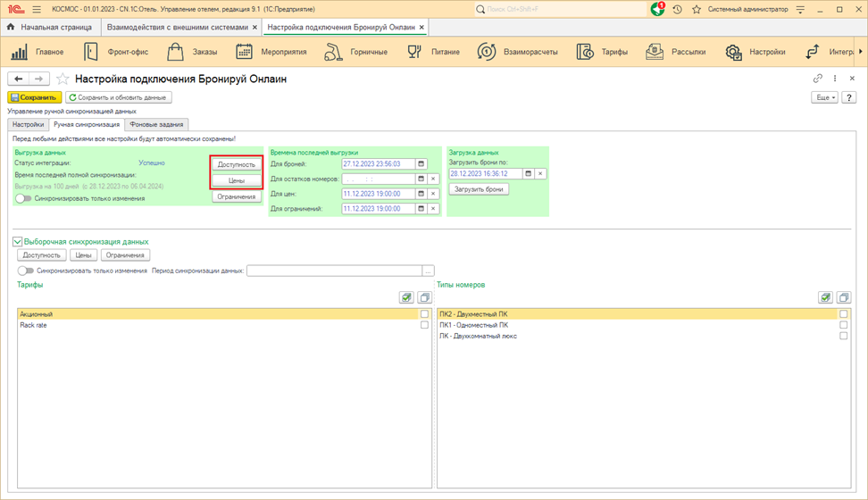Toggle upper Синхронизировать только изменения switch

[x=23, y=198]
